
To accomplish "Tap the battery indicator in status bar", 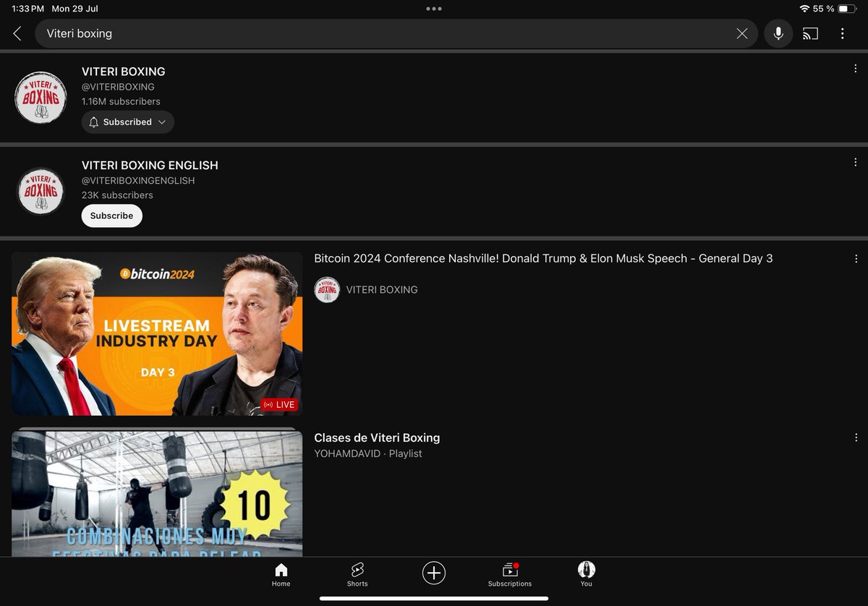I will [x=848, y=9].
